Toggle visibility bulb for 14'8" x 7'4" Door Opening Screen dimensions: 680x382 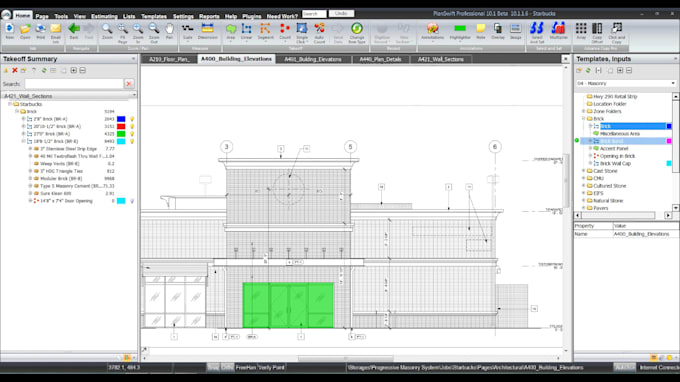(132, 201)
